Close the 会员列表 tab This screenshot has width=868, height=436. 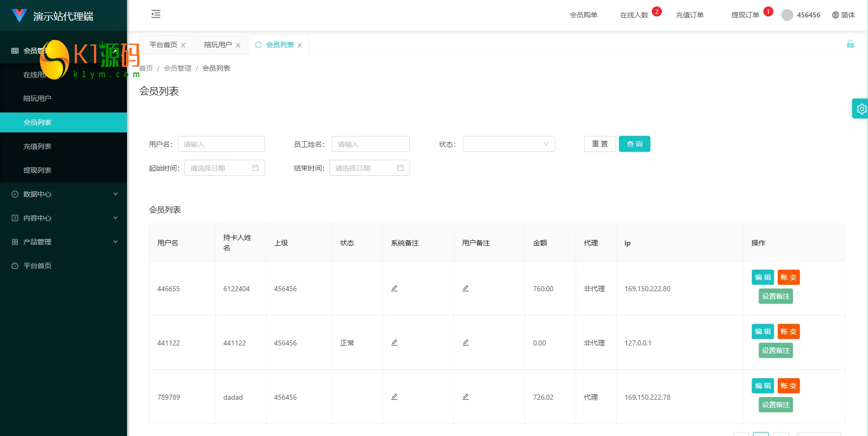(300, 45)
